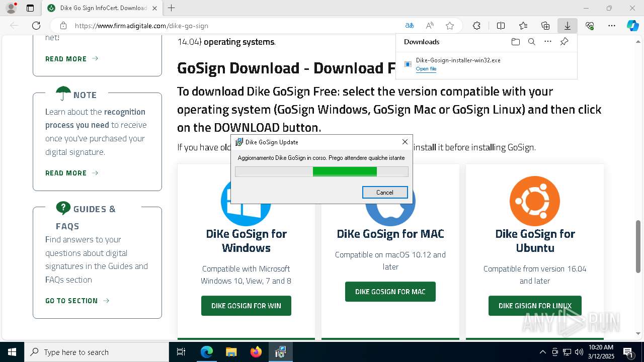The height and width of the screenshot is (362, 644).
Task: Click the green umbrella NOTE icon
Action: [63, 94]
